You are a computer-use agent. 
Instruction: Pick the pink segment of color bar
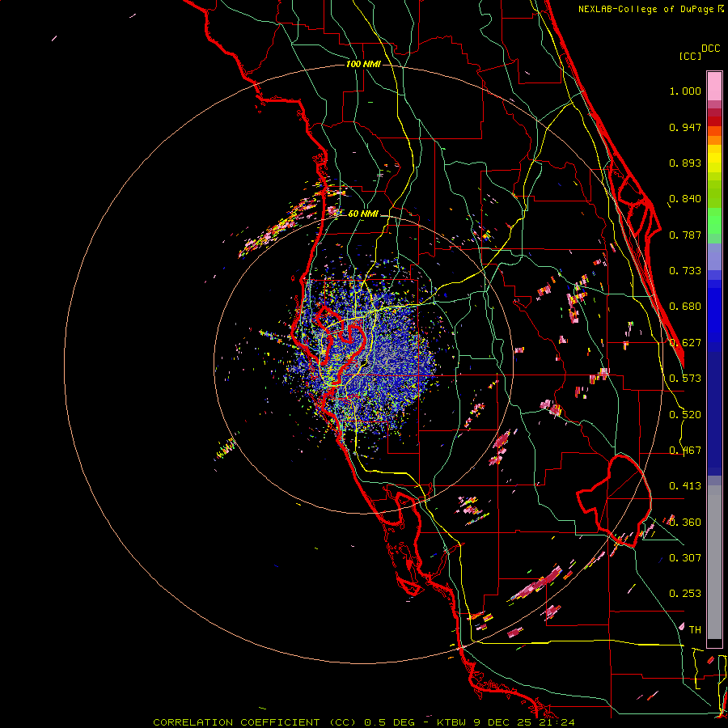point(714,87)
